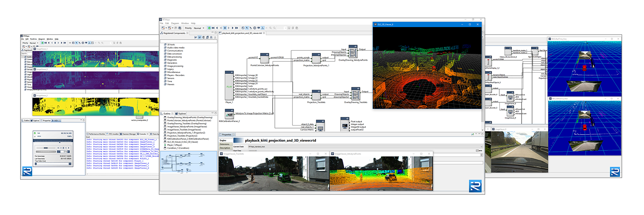
Task: Select Legacy category in component list
Action: [x=169, y=69]
